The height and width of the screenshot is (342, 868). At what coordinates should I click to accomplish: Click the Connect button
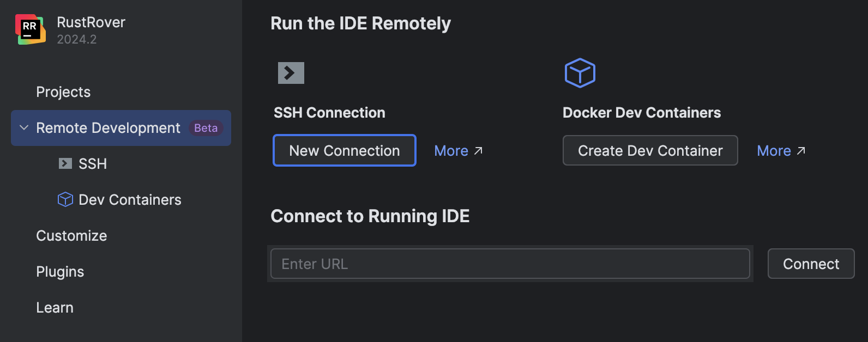pyautogui.click(x=811, y=264)
